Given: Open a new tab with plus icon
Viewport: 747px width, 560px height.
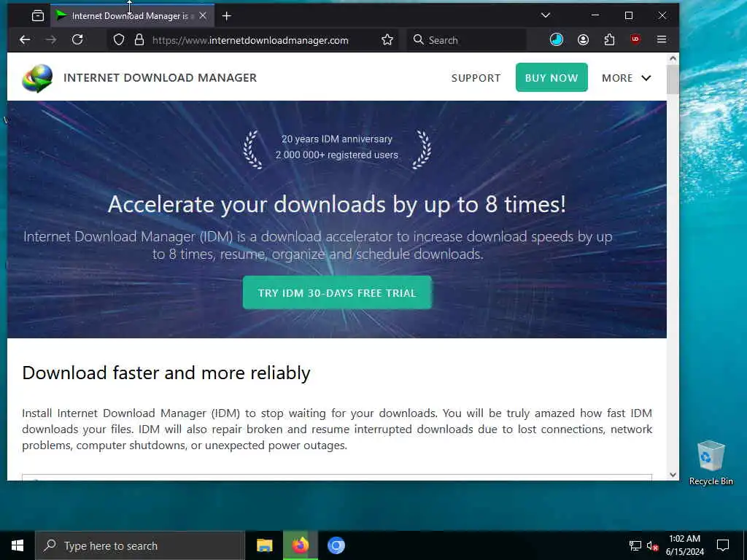Looking at the screenshot, I should pyautogui.click(x=227, y=16).
